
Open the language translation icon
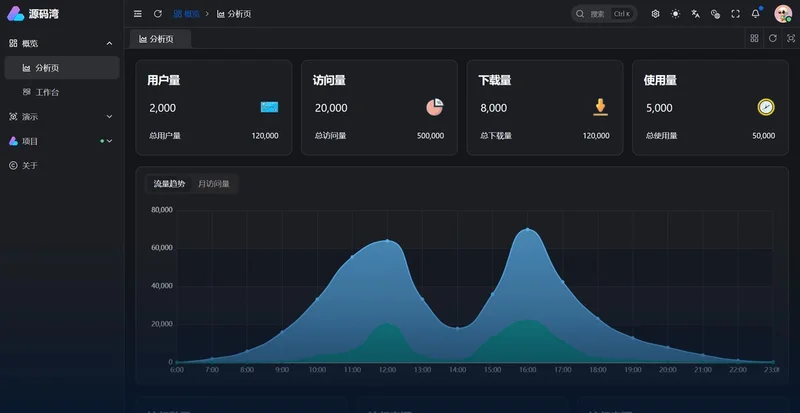click(x=695, y=14)
